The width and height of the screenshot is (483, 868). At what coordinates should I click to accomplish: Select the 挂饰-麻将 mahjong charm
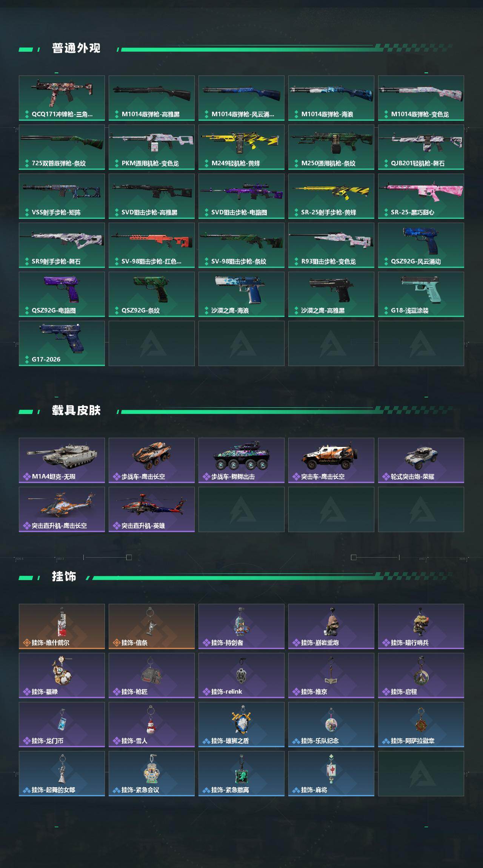pyautogui.click(x=331, y=773)
